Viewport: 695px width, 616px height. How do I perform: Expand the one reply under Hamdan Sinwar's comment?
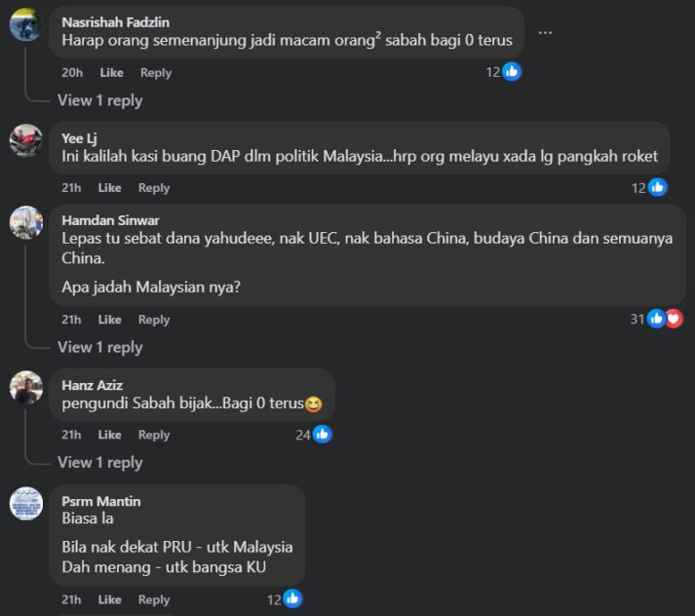click(x=99, y=347)
